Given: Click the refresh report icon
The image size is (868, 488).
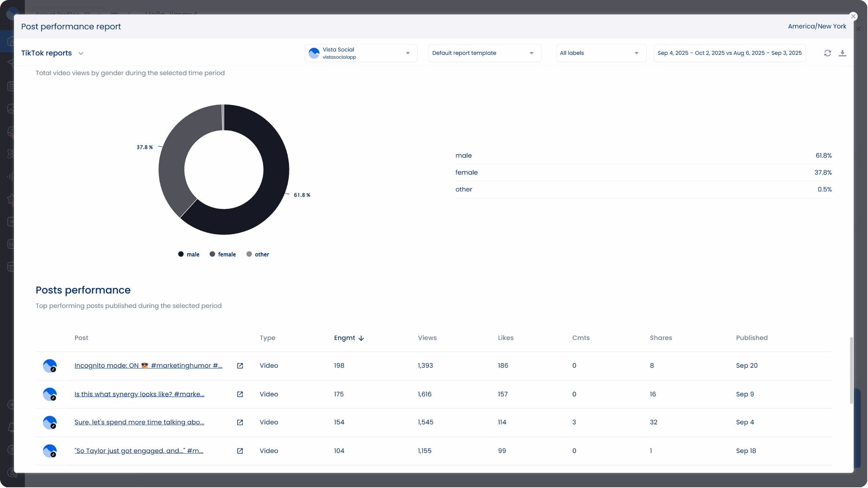Looking at the screenshot, I should click(827, 53).
